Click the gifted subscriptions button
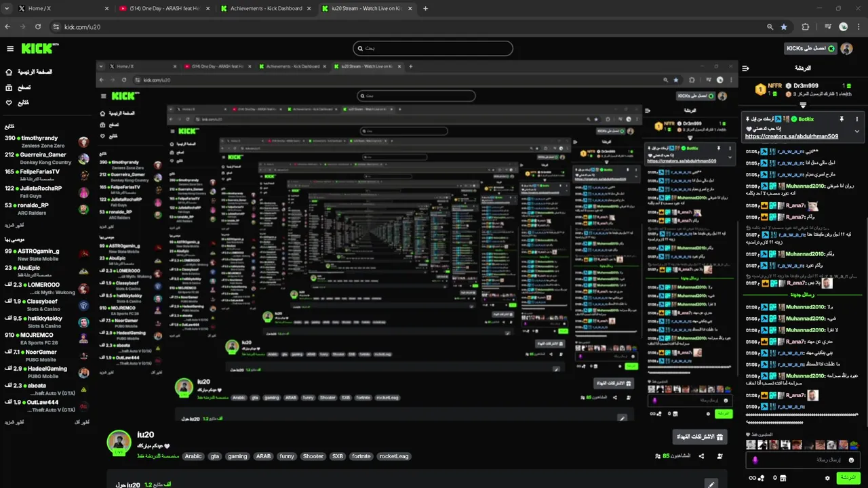868x488 pixels. tap(700, 437)
